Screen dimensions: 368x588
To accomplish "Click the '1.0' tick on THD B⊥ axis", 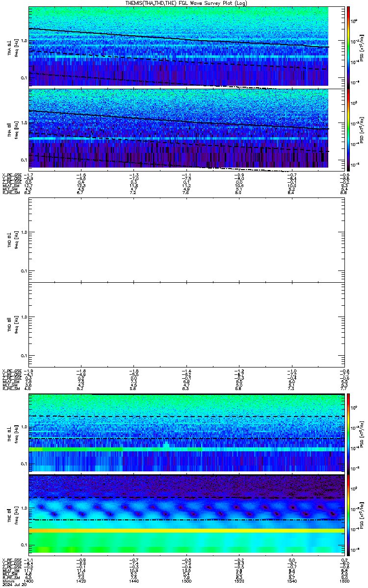I will (24, 232).
